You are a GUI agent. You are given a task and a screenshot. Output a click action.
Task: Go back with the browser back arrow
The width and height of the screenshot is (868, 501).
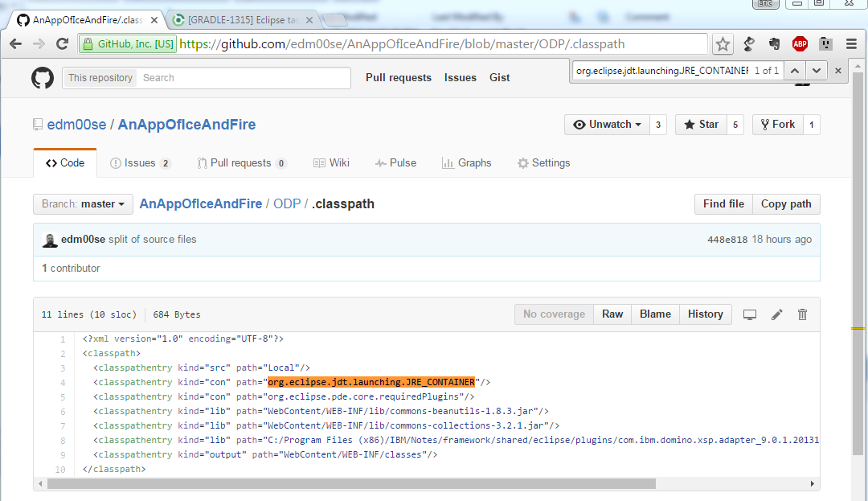[x=15, y=44]
